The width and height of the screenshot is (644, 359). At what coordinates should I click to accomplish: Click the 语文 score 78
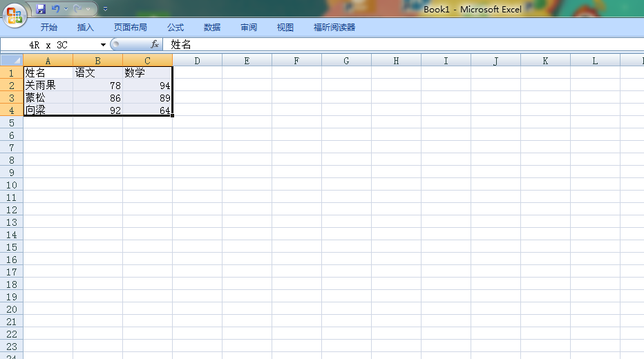(x=97, y=86)
